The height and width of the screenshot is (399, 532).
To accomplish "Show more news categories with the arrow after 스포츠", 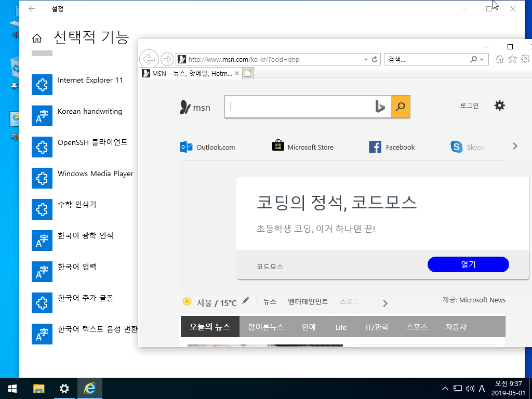I will [385, 303].
